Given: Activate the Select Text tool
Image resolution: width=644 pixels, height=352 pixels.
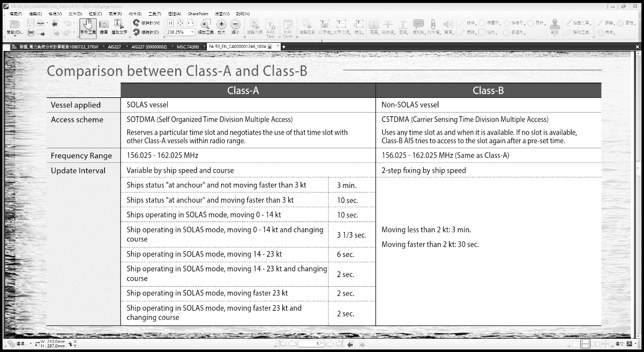Looking at the screenshot, I should click(119, 27).
